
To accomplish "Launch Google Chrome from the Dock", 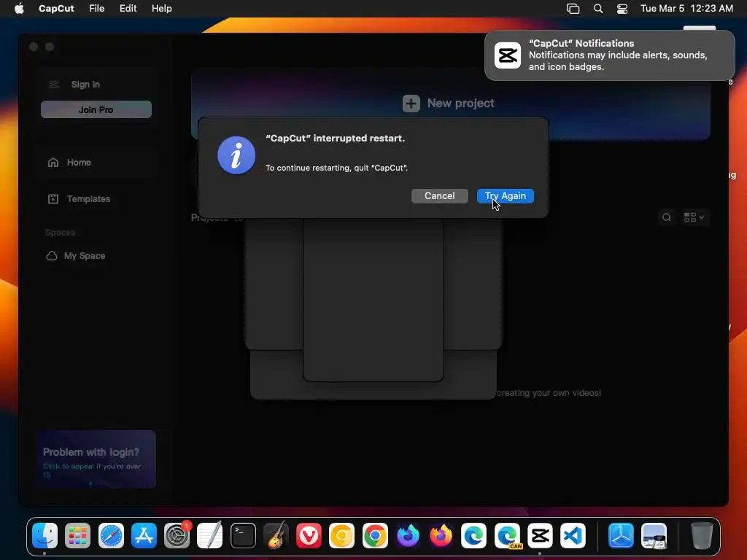I will click(x=375, y=536).
